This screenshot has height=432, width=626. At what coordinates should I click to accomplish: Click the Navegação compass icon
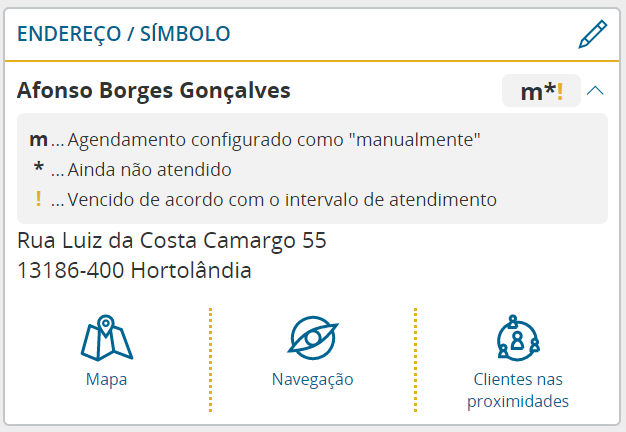click(313, 338)
